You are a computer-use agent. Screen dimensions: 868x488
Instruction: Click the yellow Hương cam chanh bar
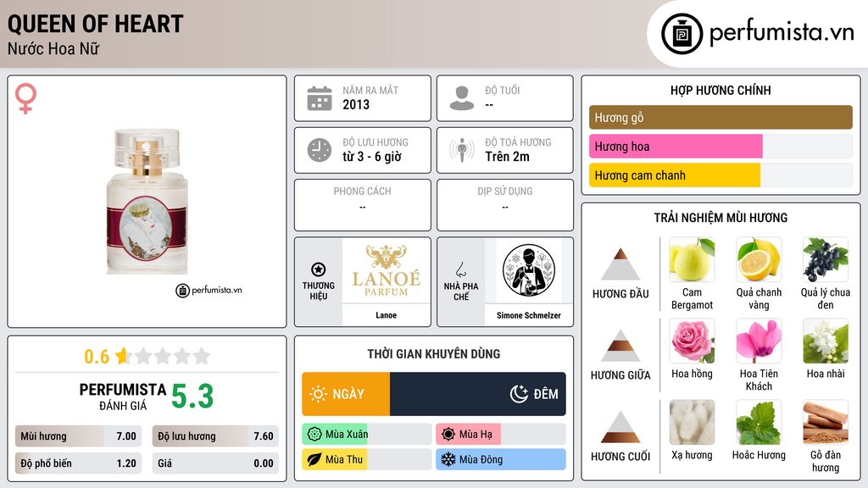675,175
